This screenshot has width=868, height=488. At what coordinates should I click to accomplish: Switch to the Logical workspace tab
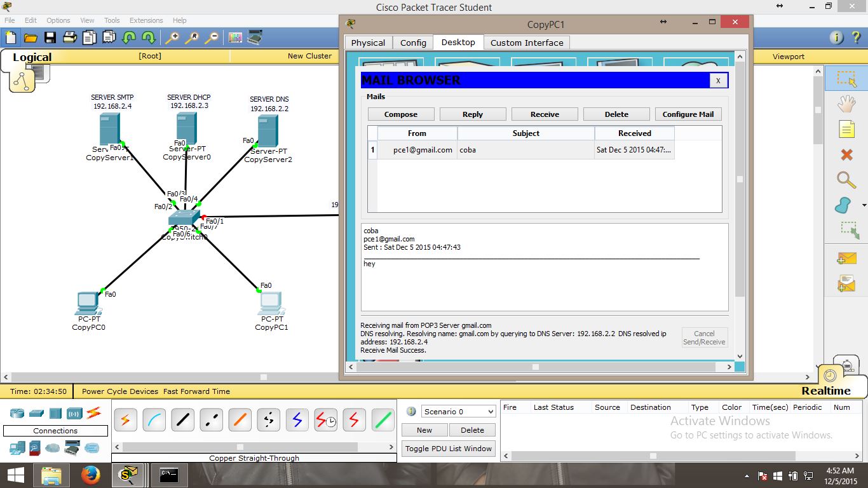point(32,57)
